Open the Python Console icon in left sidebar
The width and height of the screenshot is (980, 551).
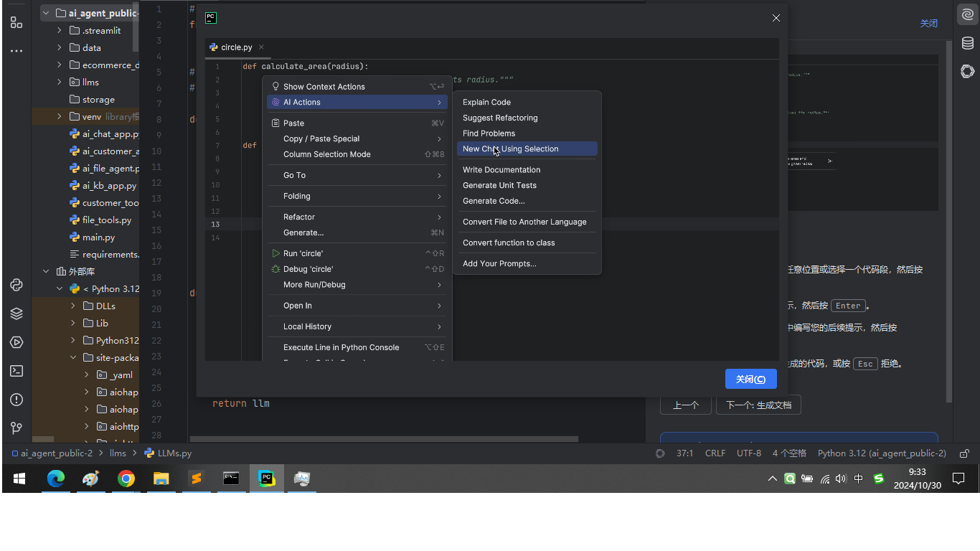(17, 285)
